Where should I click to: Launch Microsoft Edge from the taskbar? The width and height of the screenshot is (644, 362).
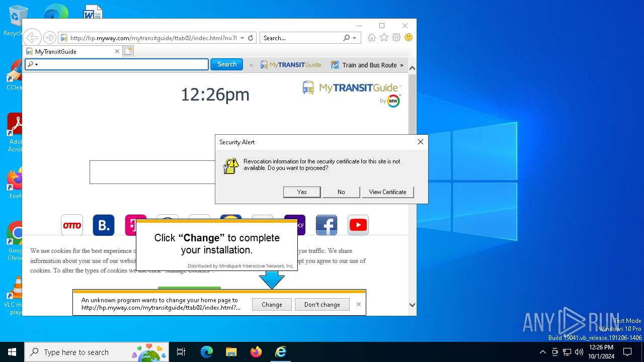tap(207, 352)
